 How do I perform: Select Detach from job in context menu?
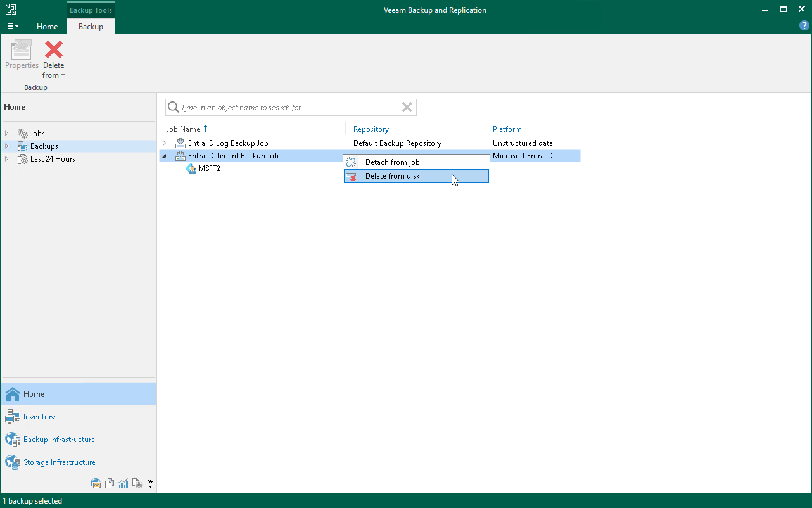(416, 162)
